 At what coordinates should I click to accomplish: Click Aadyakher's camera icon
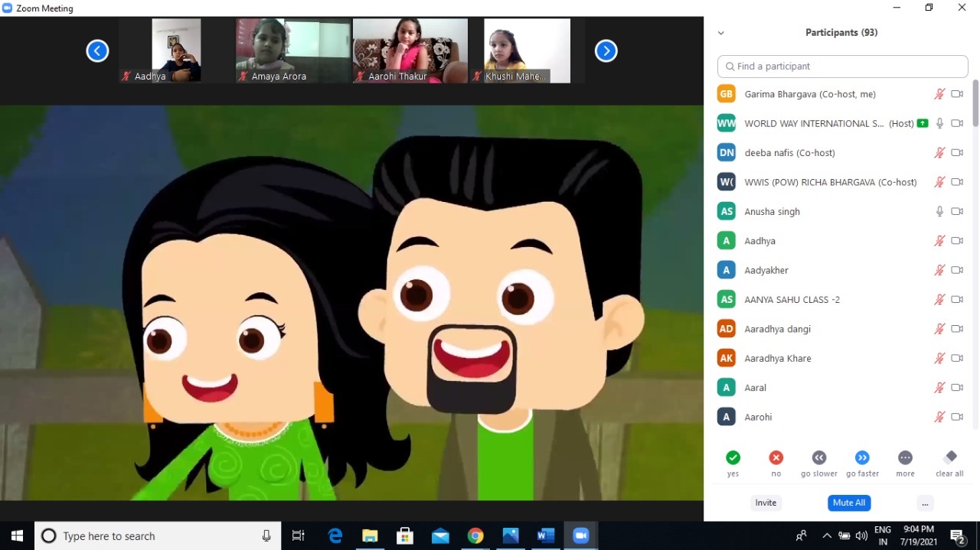(957, 270)
